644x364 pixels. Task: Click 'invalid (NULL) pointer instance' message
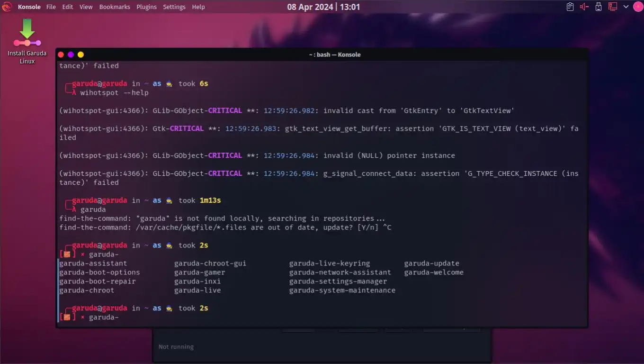[x=389, y=155]
